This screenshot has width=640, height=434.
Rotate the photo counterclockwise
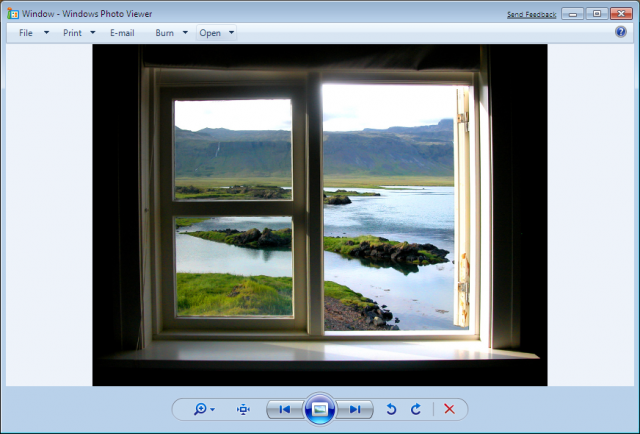(x=391, y=409)
